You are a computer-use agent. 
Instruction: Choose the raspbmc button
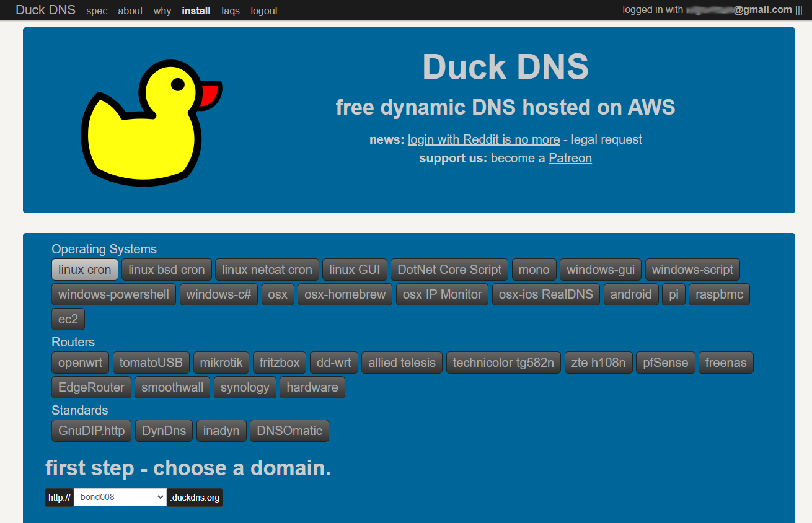click(720, 294)
